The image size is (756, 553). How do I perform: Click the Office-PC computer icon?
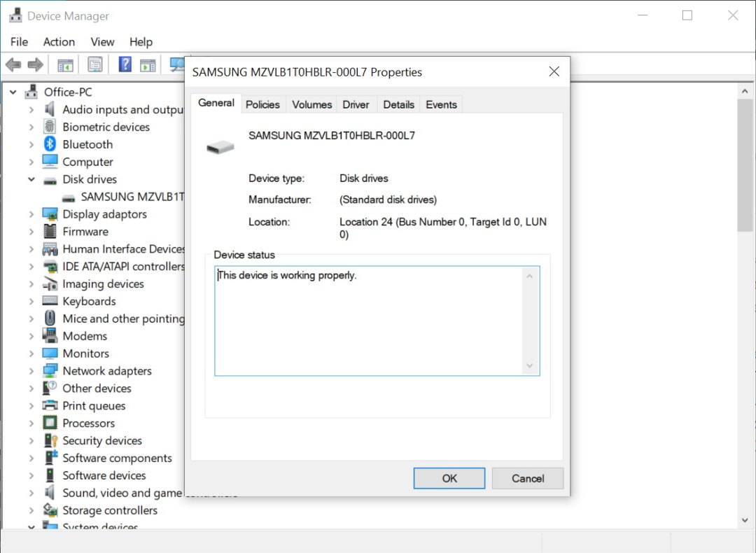[31, 92]
